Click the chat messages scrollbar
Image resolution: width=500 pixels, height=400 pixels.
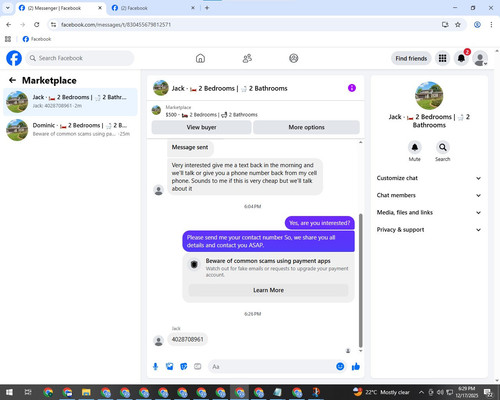point(360,281)
